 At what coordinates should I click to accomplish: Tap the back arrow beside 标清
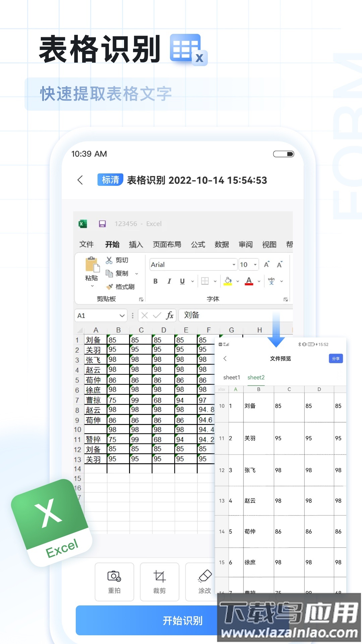[x=80, y=180]
